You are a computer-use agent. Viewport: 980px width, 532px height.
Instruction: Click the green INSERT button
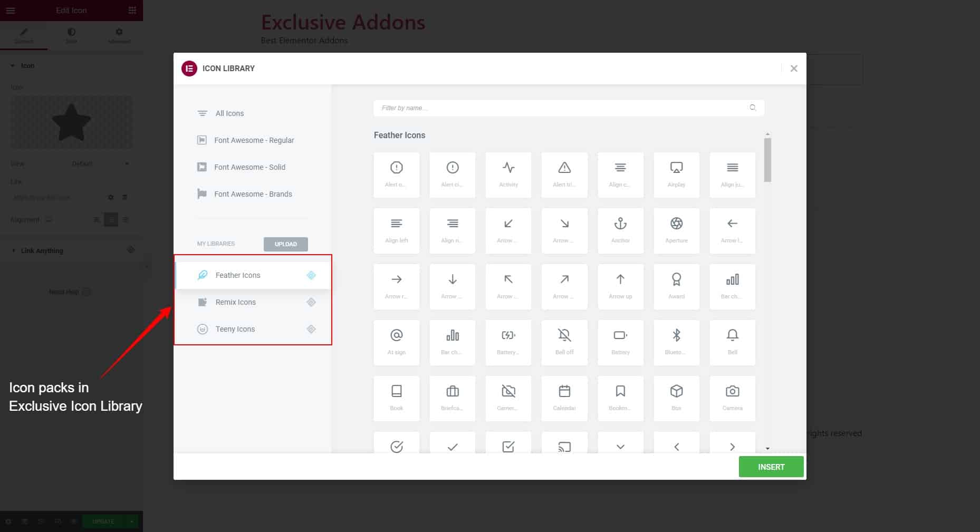click(771, 467)
